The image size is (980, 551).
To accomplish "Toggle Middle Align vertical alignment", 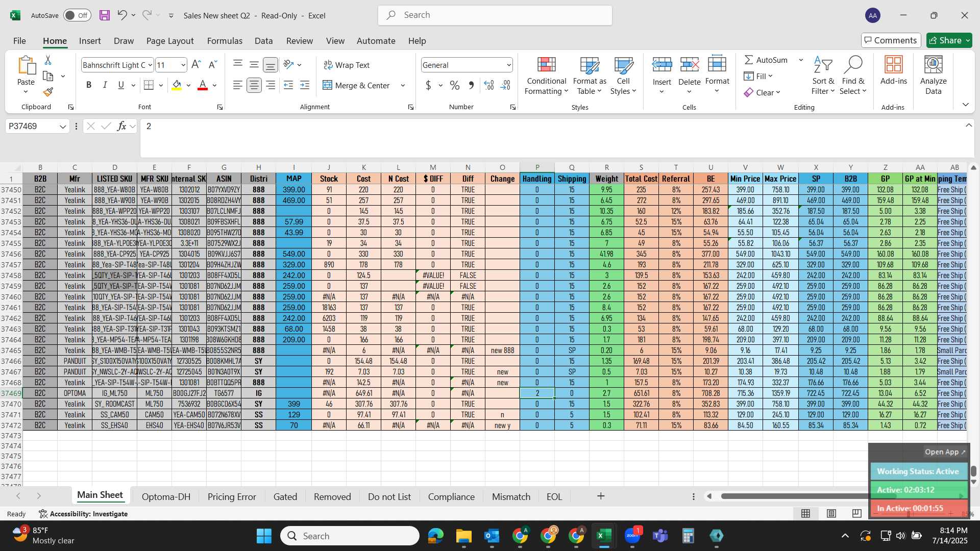I will [x=254, y=65].
